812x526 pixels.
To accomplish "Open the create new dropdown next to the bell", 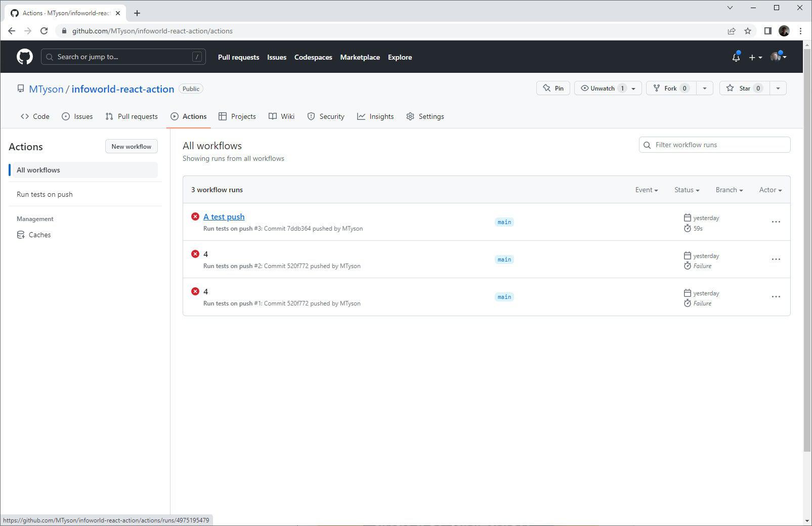I will [754, 57].
